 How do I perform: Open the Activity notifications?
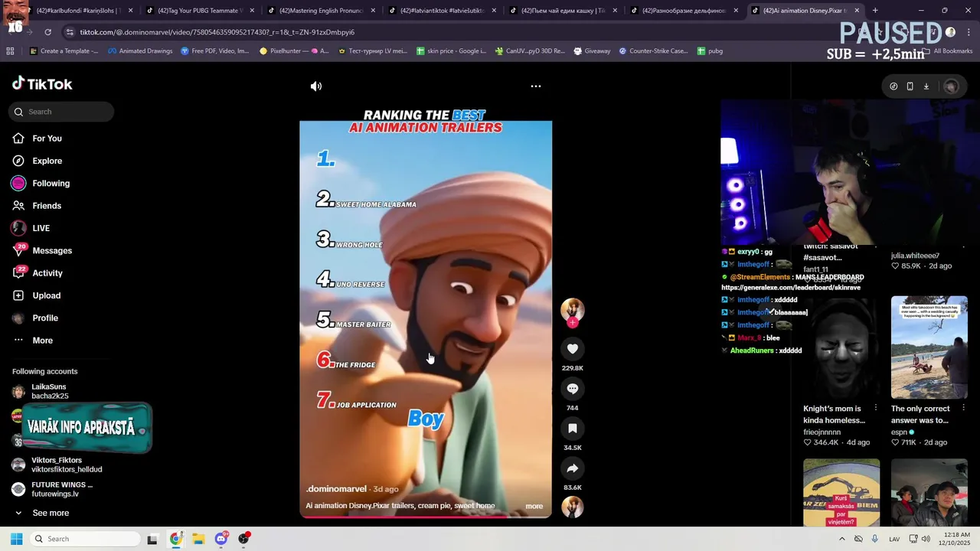tap(47, 273)
